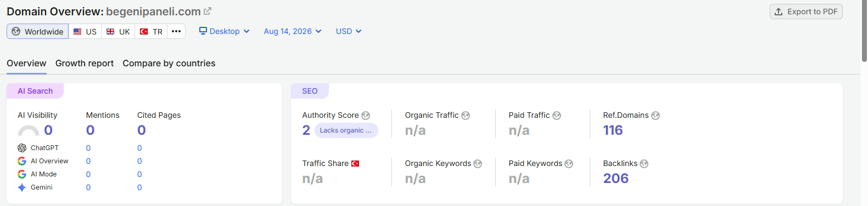Click the Organic Traffic globe info icon
Viewport: 868px width, 206px height.
(466, 116)
